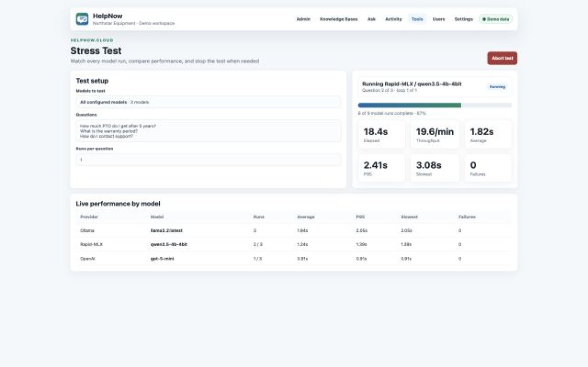Select the qwen3.5-4b-4bit table cell
The image size is (588, 367).
169,245
